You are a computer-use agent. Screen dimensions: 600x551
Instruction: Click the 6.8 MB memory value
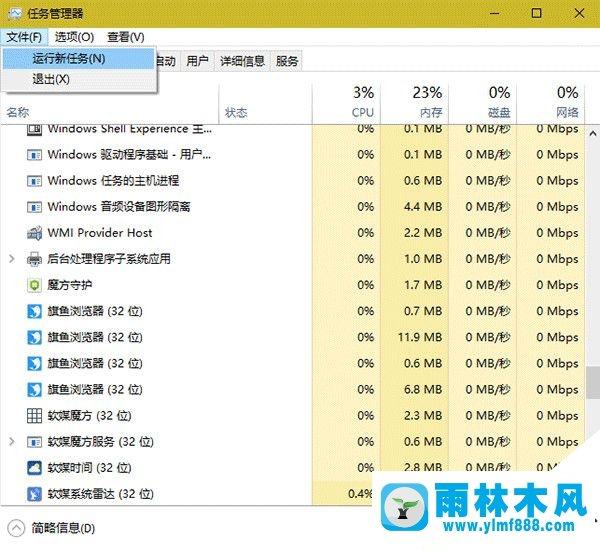click(423, 390)
